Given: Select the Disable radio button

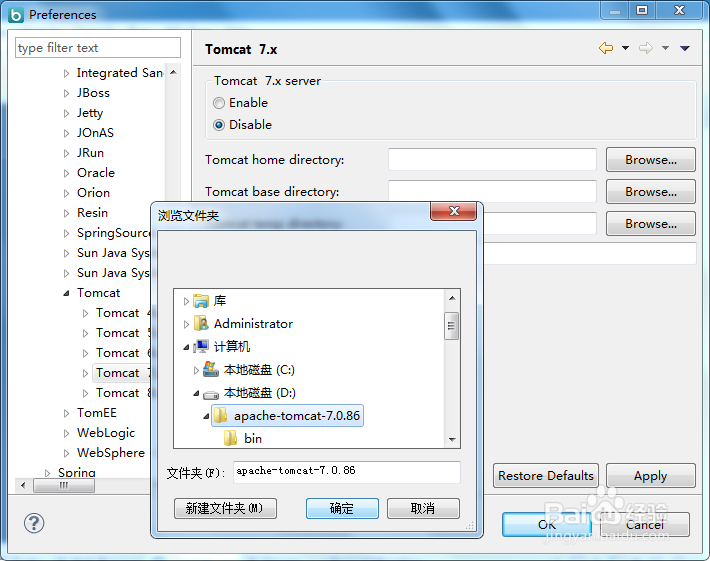Looking at the screenshot, I should tap(219, 125).
